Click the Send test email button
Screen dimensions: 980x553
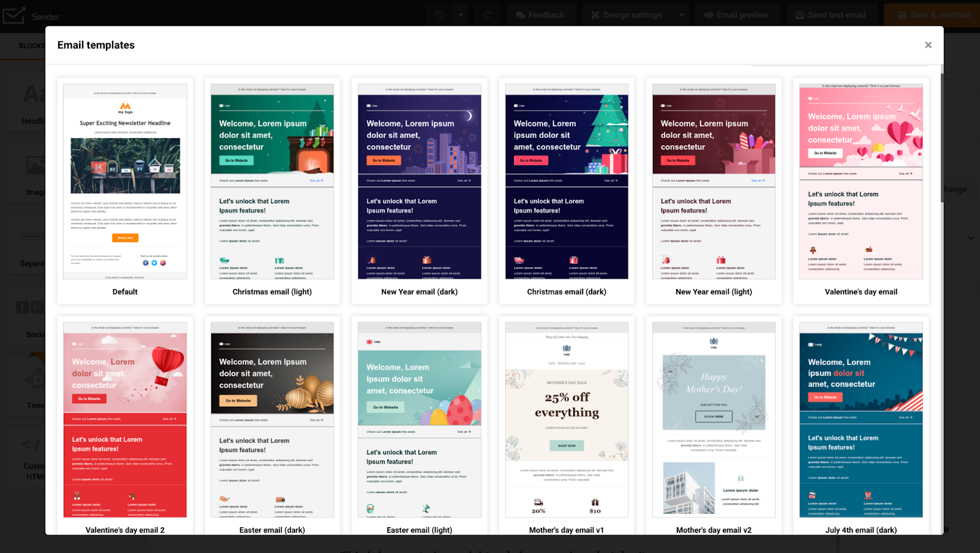(x=832, y=15)
